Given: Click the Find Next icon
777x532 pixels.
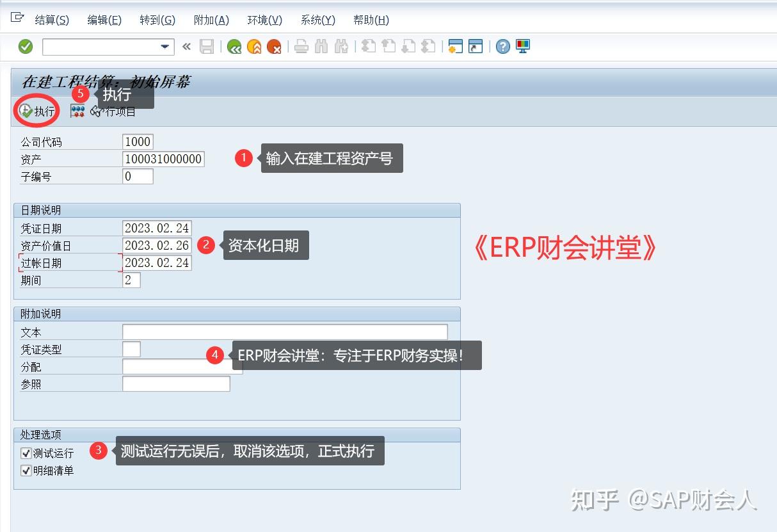Looking at the screenshot, I should 341,46.
